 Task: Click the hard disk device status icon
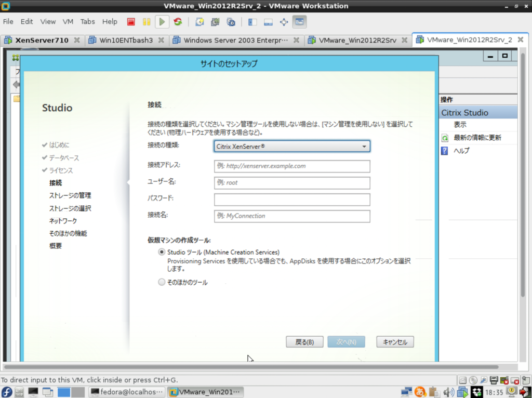[463, 380]
